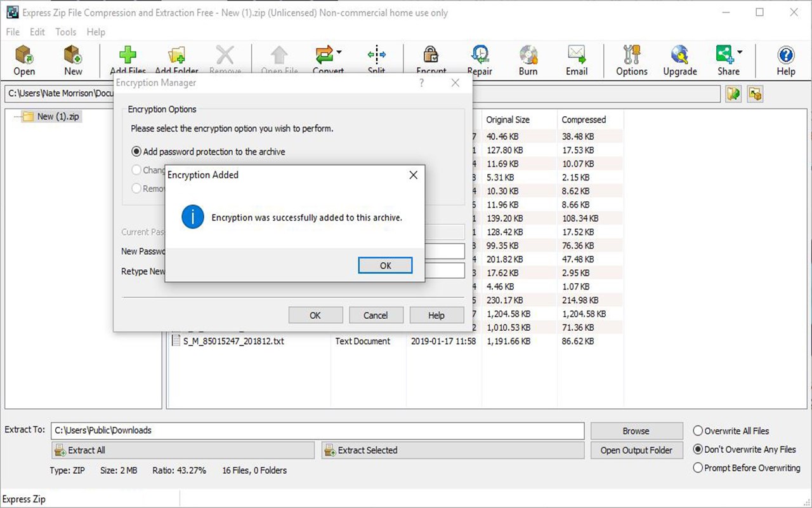Create a new archive with the New icon
The image size is (812, 508).
(x=72, y=60)
